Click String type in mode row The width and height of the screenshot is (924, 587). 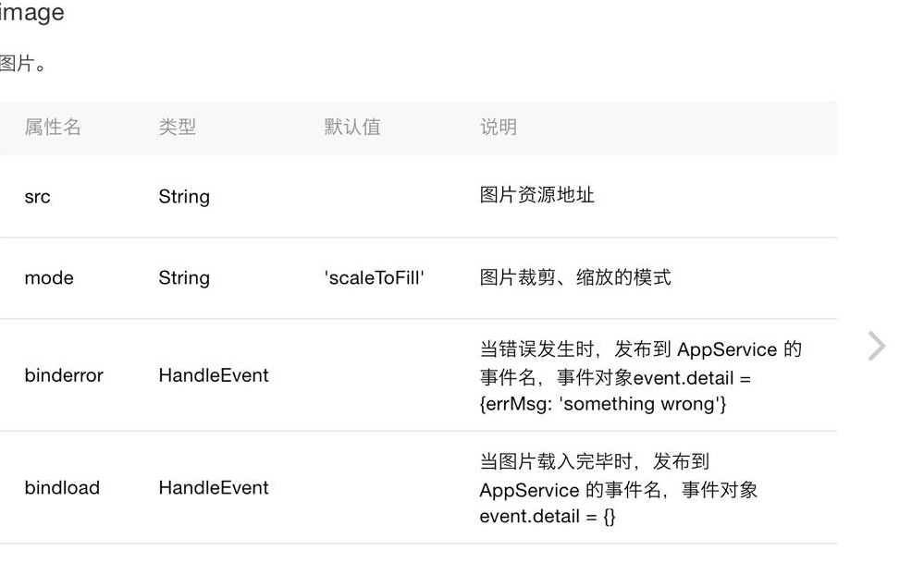184,278
